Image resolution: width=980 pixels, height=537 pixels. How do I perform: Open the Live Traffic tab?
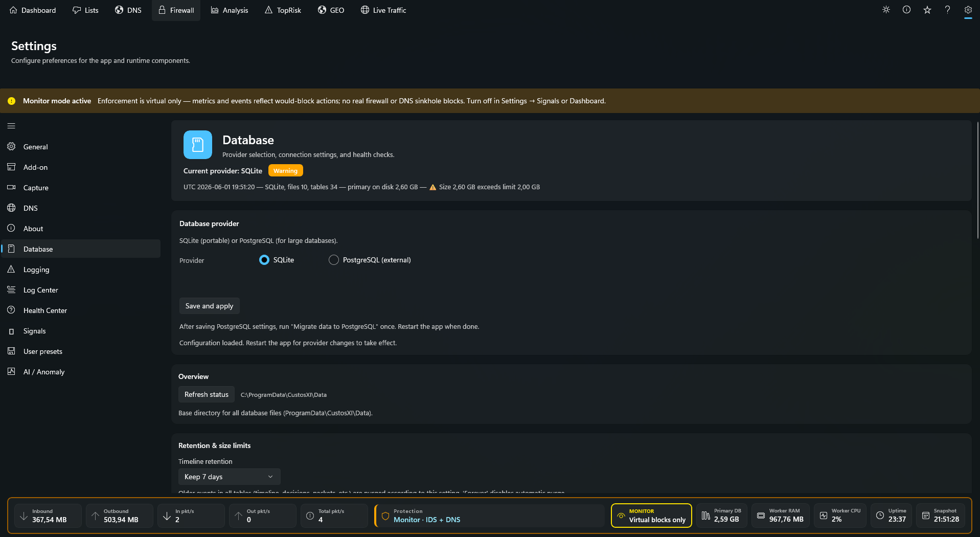point(383,10)
